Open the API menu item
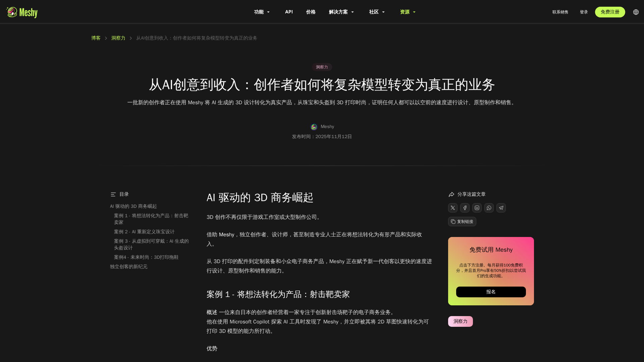 point(289,12)
